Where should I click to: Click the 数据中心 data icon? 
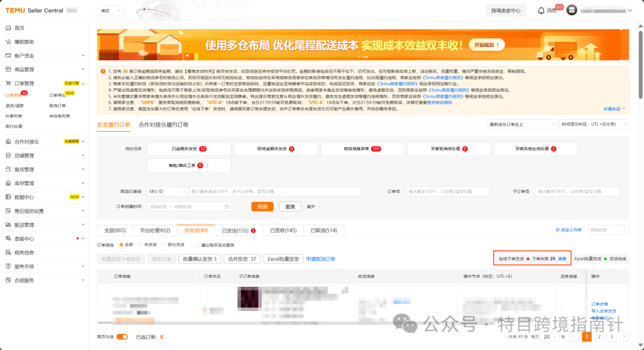[8, 197]
